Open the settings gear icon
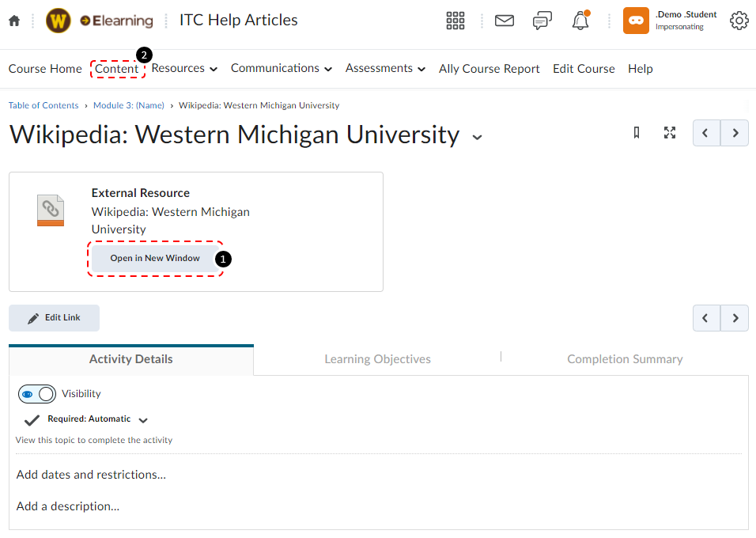756x538 pixels. (x=739, y=21)
